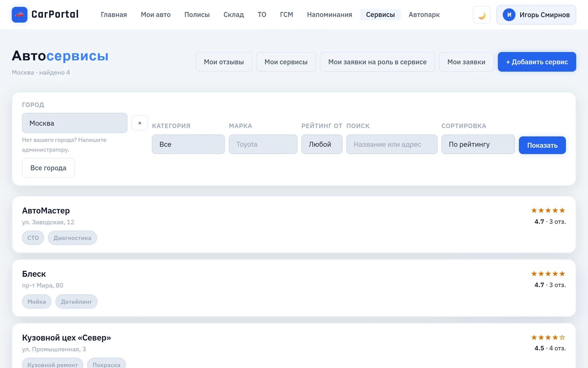This screenshot has height=368, width=588.
Task: Switch to the Склад section
Action: click(234, 15)
